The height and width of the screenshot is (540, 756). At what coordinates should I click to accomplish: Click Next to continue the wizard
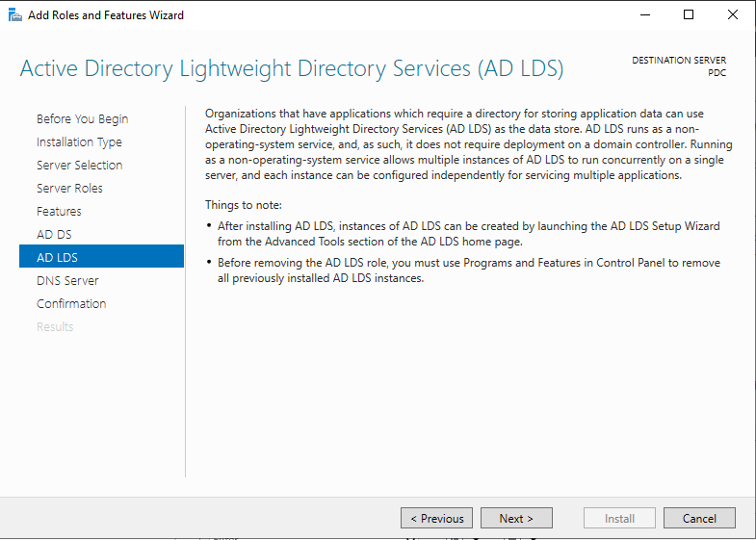coord(516,518)
